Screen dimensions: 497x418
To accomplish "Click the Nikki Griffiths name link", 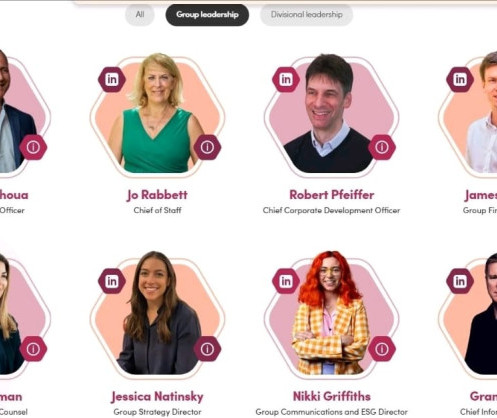I will tap(332, 396).
